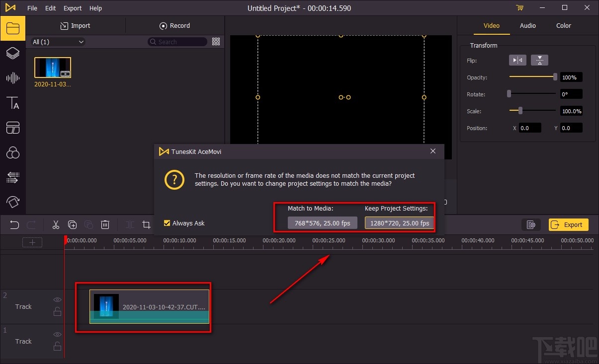
Task: Toggle grid thumbnail view in media panel
Action: click(x=216, y=42)
